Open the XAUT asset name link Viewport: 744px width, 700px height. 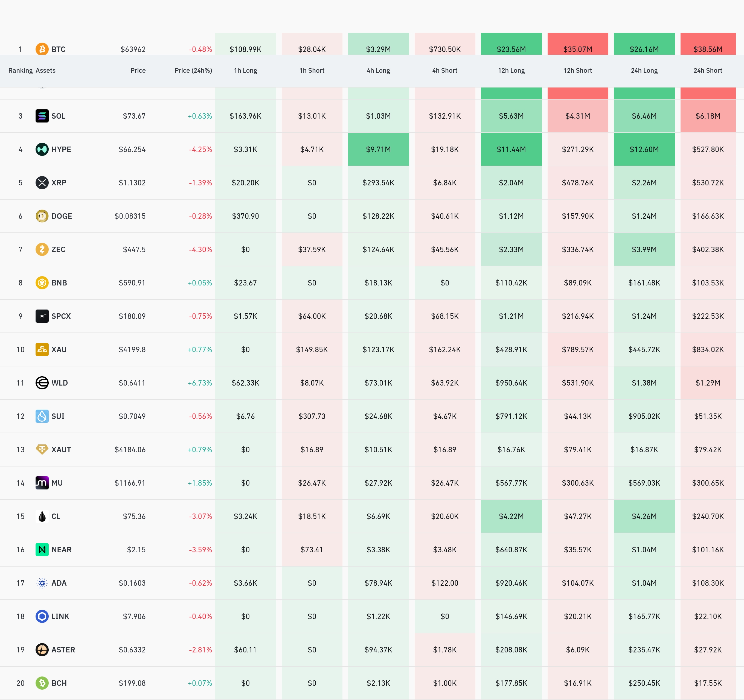tap(61, 449)
